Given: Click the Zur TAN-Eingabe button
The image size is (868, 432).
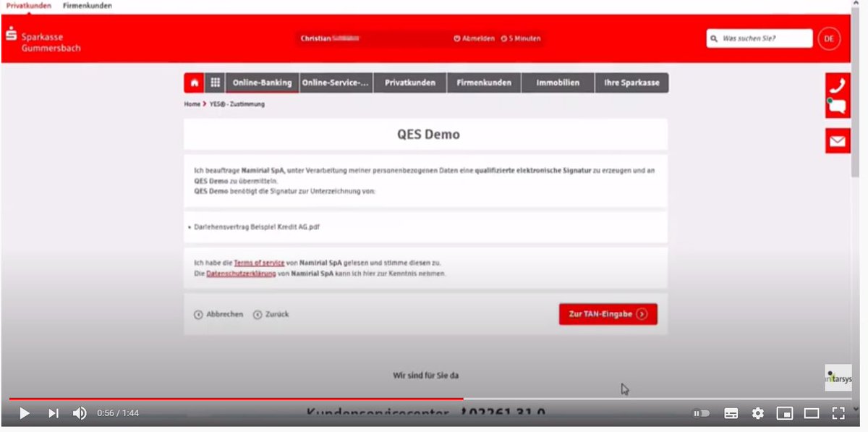Looking at the screenshot, I should pyautogui.click(x=608, y=314).
